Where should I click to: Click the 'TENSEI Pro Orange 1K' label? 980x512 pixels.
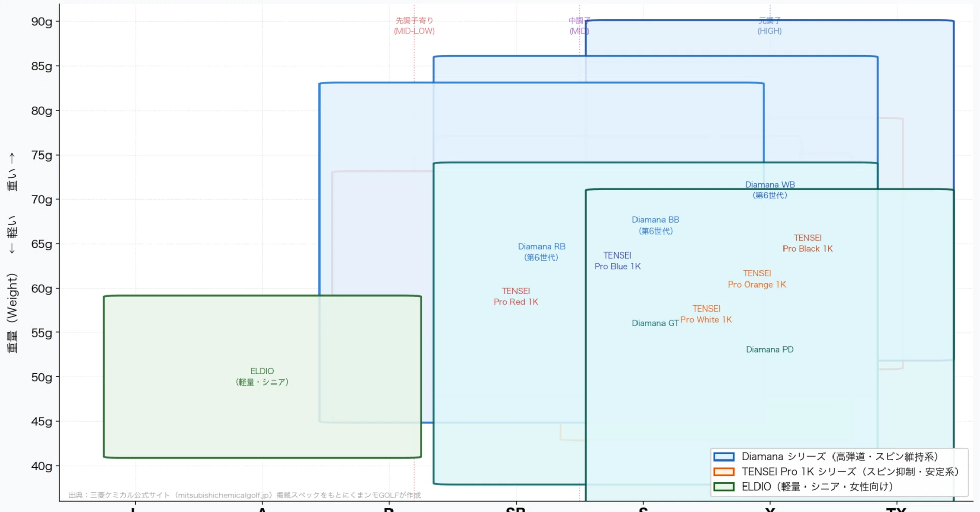tap(757, 279)
